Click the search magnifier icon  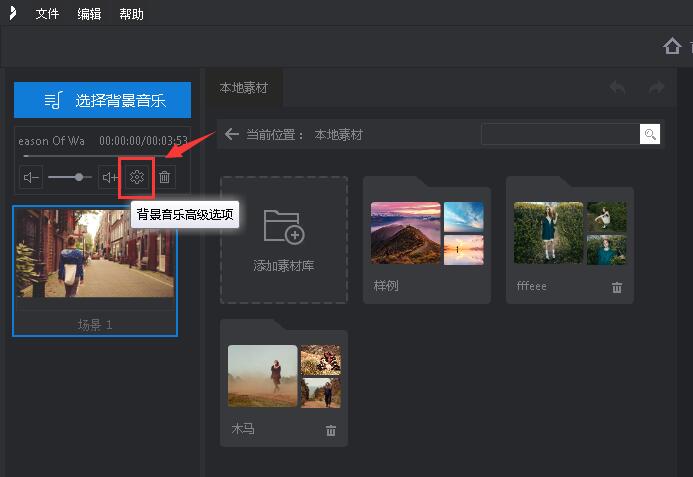pyautogui.click(x=650, y=134)
